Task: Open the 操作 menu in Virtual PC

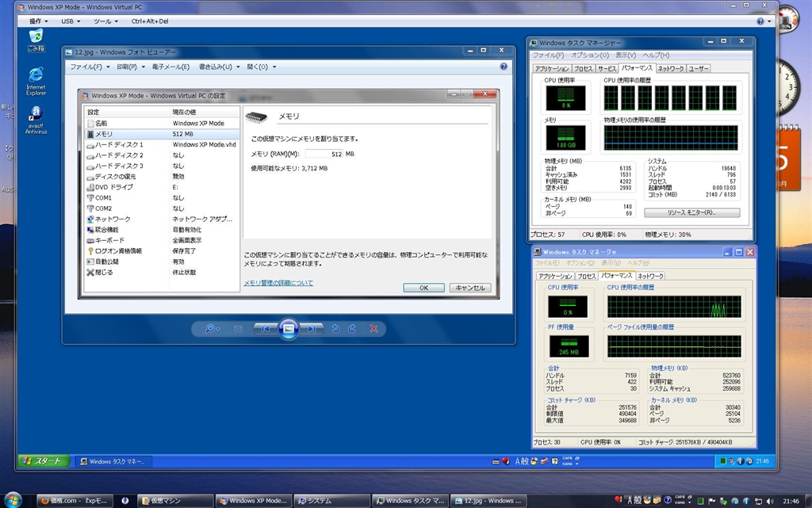Action: [x=38, y=21]
